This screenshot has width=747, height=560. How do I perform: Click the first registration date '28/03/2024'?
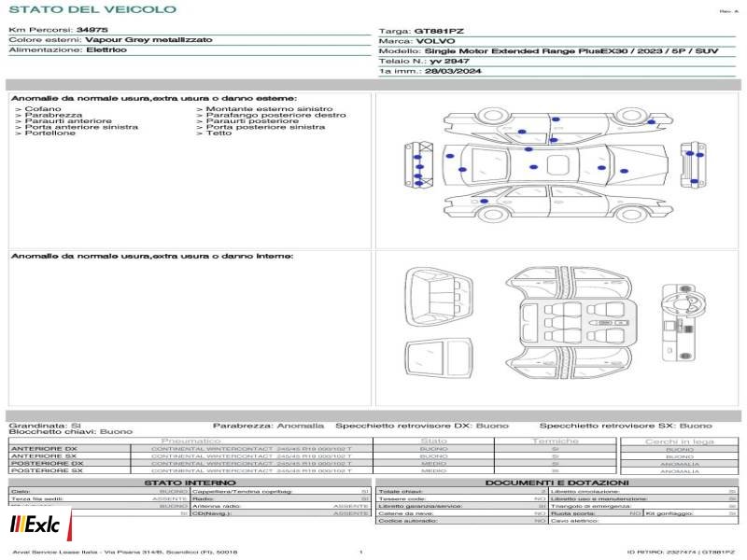point(453,71)
